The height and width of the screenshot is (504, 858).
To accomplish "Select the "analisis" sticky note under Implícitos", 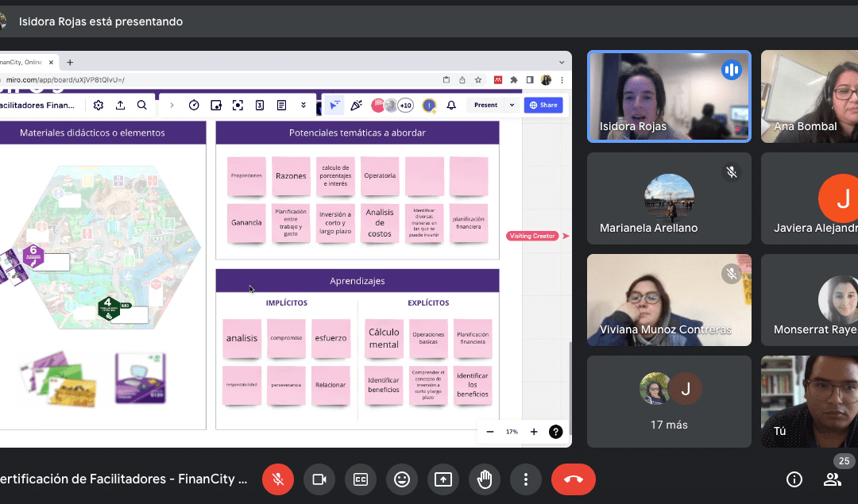I will [x=242, y=338].
